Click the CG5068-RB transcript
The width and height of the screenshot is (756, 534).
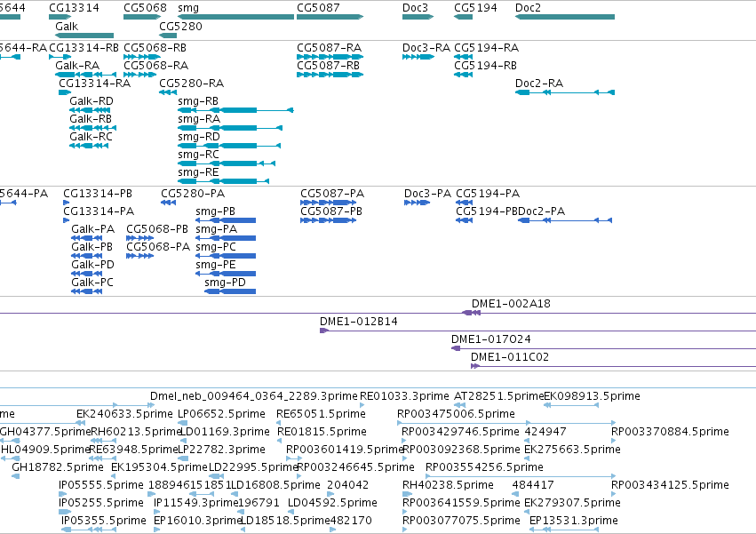142,57
